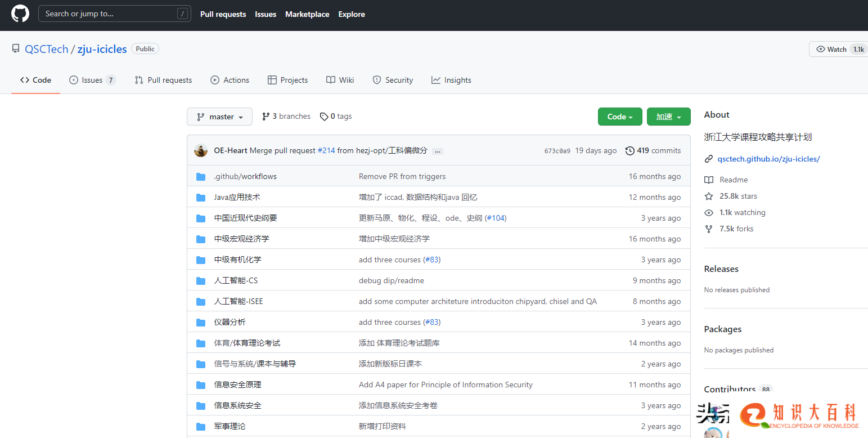The image size is (868, 438).
Task: Click the folder icon for 体育/体育理论考试
Action: coord(201,343)
